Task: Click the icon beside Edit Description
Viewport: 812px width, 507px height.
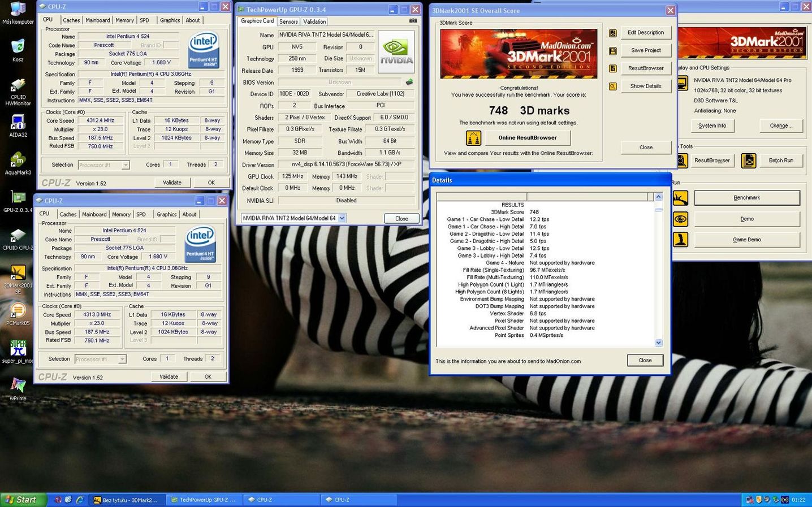Action: (x=612, y=33)
